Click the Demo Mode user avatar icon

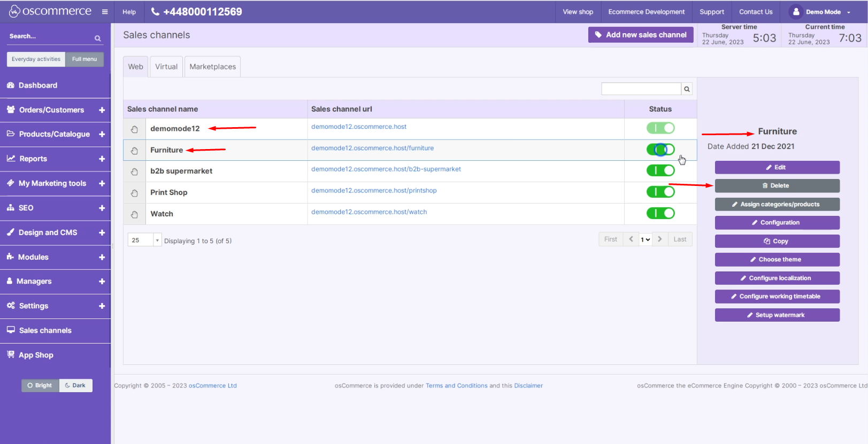tap(796, 11)
